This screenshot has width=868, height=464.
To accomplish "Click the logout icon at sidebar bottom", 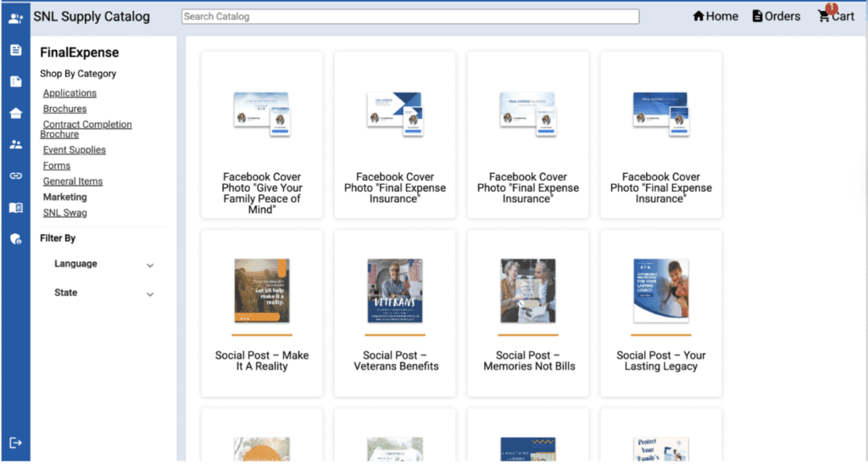I will (15, 443).
